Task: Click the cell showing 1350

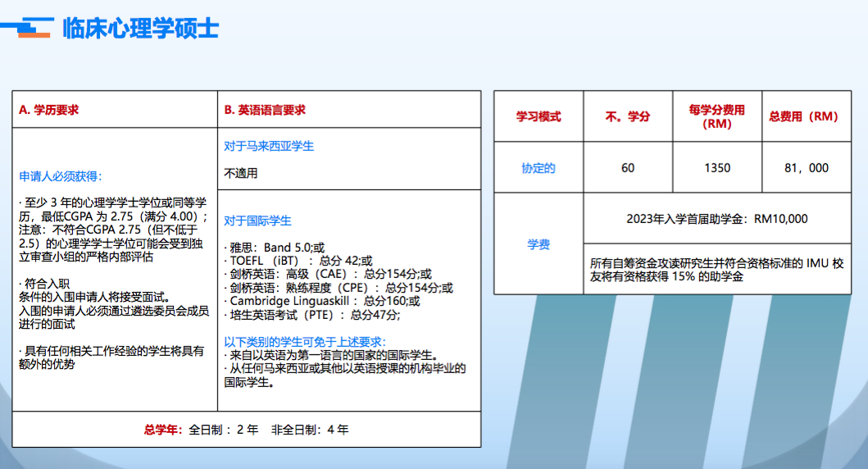Action: [717, 168]
